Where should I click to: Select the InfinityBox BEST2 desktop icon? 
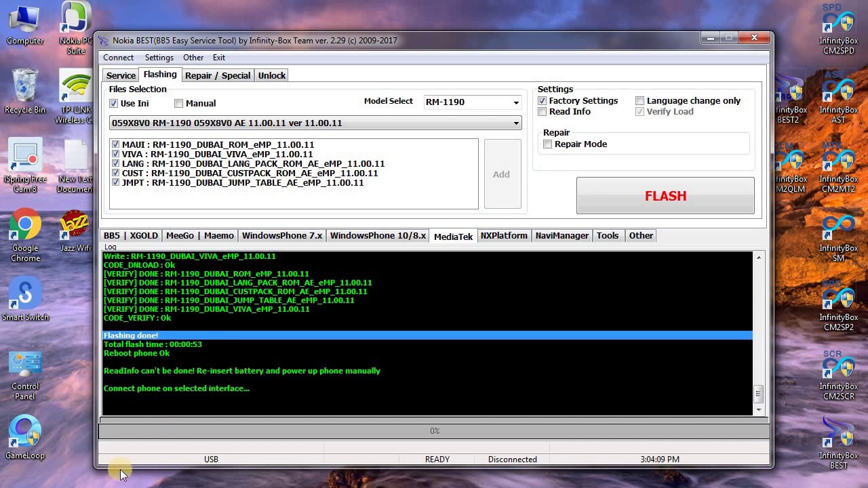[x=789, y=98]
